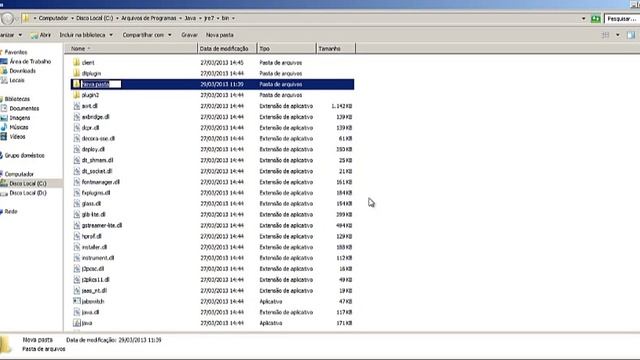Click the Nova pasta rename text box

101,84
